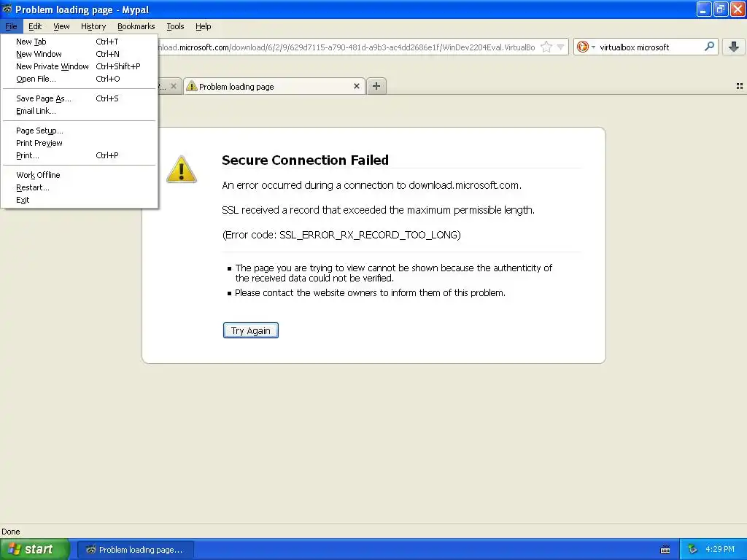Click the Windows start button
The width and height of the screenshot is (747, 560).
point(34,549)
